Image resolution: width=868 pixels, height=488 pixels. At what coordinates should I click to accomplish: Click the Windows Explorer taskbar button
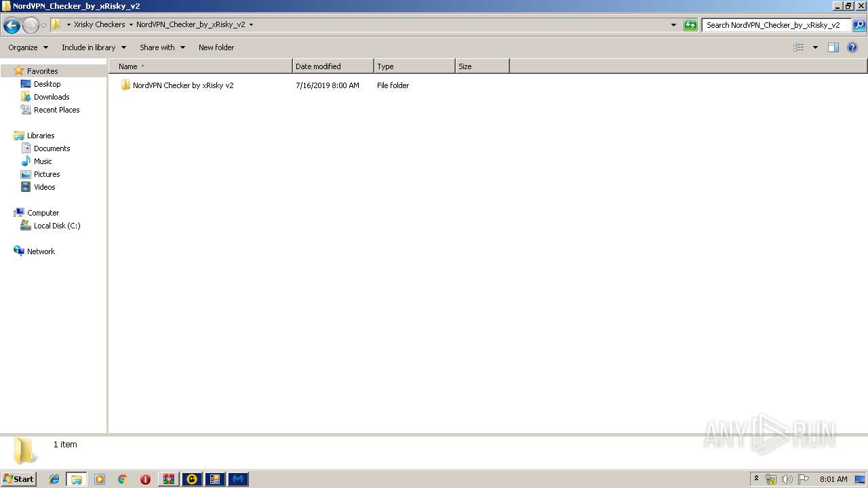click(76, 479)
